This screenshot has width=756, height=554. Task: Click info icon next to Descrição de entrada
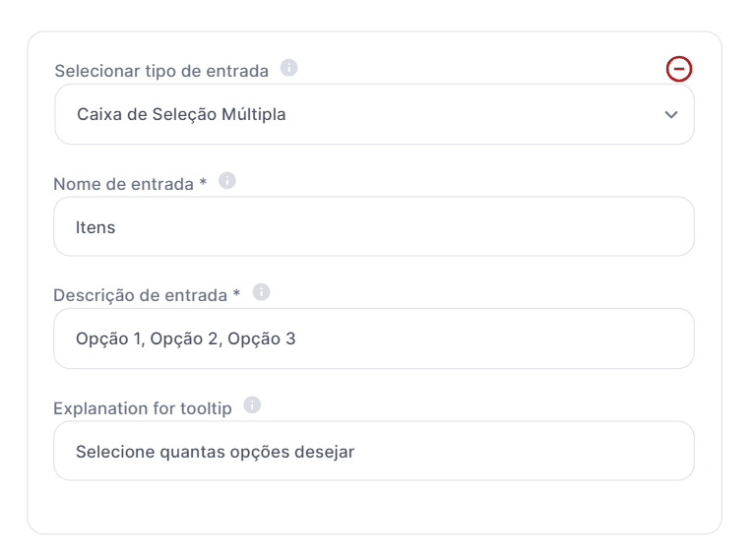coord(262,292)
